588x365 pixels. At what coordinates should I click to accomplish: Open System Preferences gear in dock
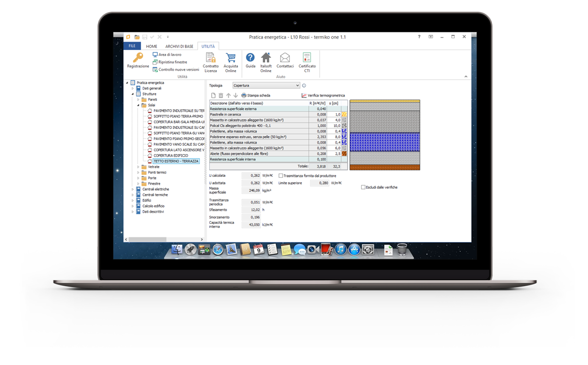click(368, 250)
